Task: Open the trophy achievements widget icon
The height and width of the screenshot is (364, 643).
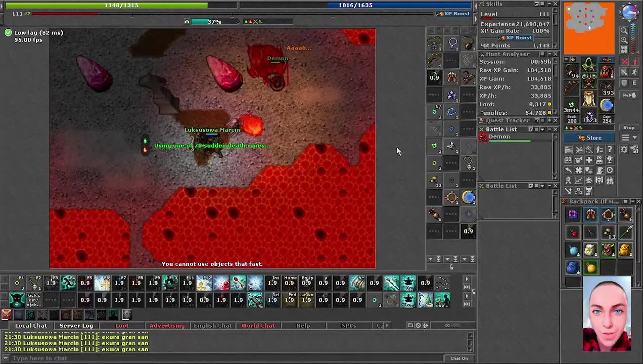Action: [x=610, y=160]
